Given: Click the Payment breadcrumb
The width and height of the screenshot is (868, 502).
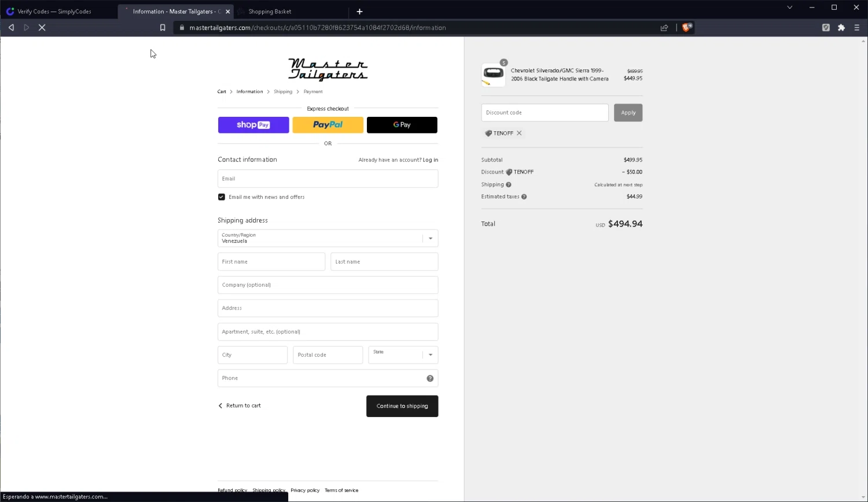Looking at the screenshot, I should click(x=313, y=91).
